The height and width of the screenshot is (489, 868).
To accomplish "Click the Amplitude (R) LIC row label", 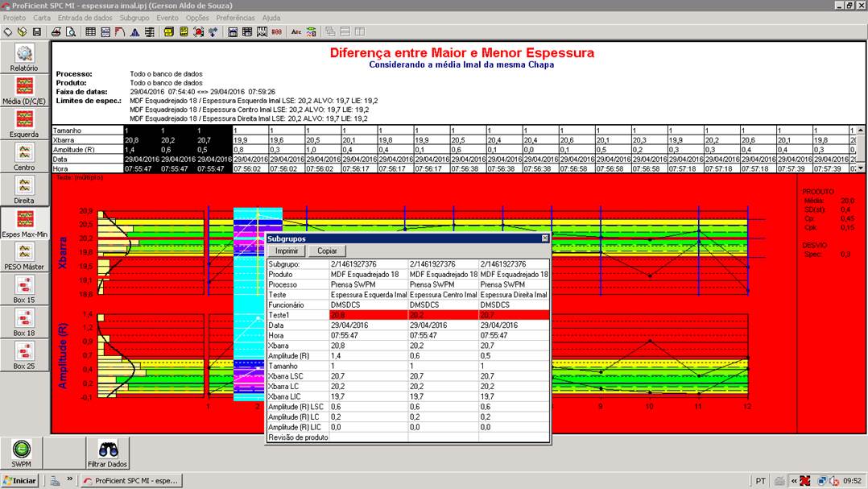I will pos(298,427).
